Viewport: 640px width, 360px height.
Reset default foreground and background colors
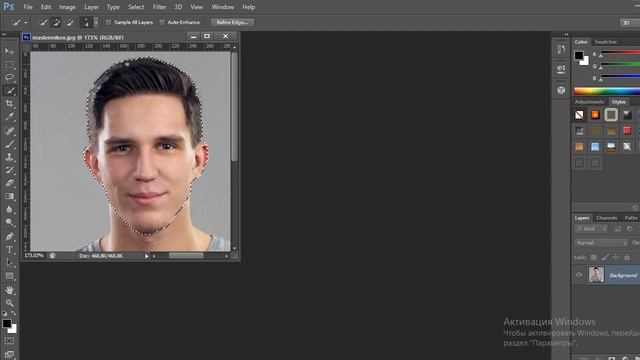pyautogui.click(x=4, y=313)
